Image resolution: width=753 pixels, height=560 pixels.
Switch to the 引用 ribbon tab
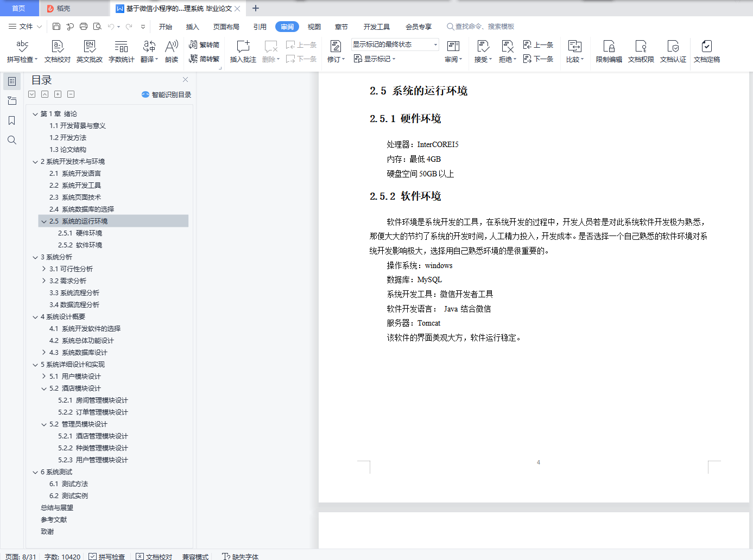pyautogui.click(x=260, y=27)
